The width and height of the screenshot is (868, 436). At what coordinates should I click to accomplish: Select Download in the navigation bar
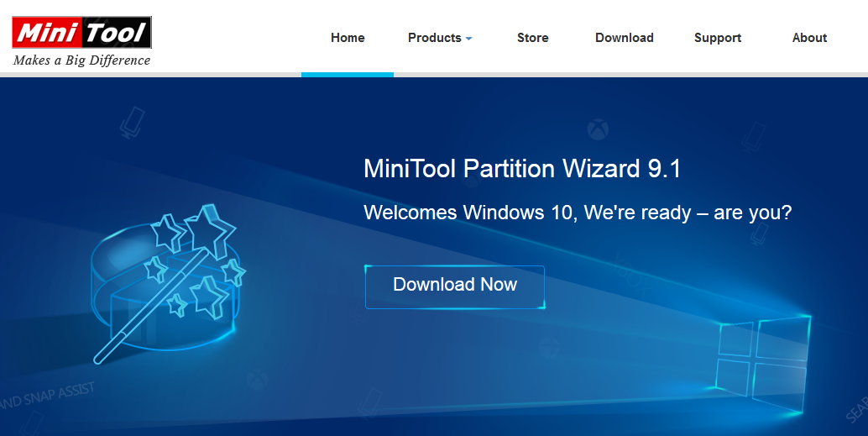(625, 38)
